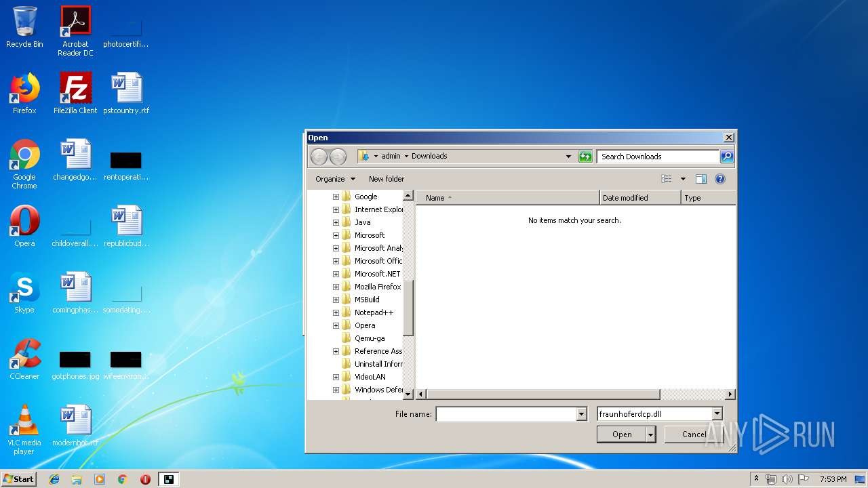Change view using the Views icon
Image resolution: width=868 pixels, height=488 pixels.
coord(667,179)
